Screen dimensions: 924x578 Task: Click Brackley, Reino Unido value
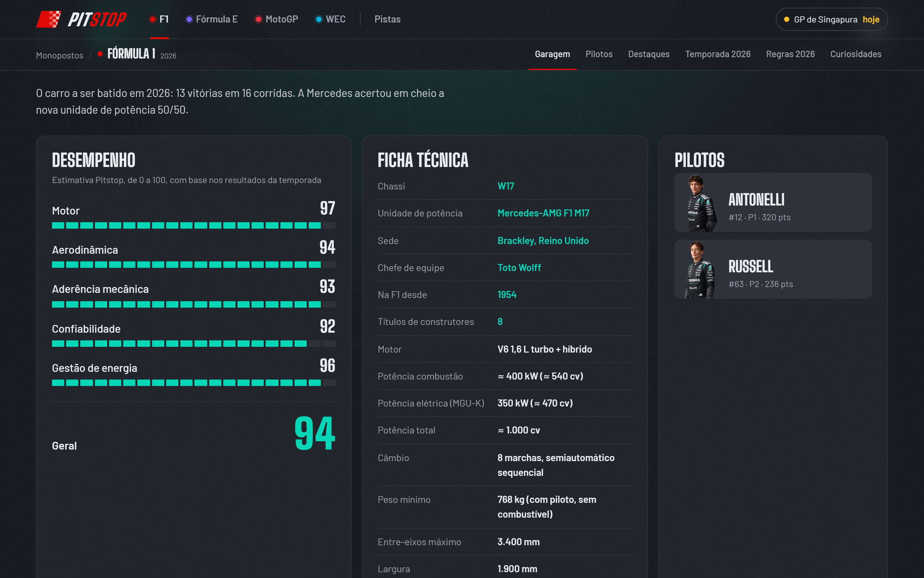pyautogui.click(x=543, y=241)
